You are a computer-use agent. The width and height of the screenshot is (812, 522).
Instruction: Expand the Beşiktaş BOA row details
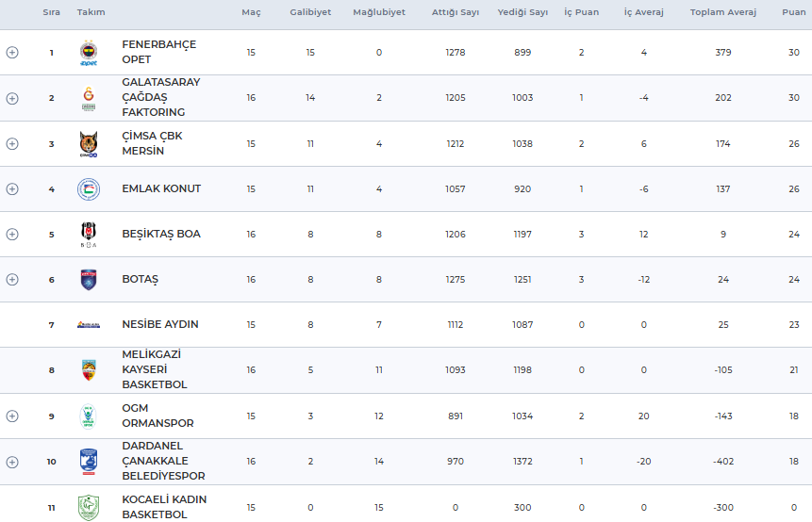(12, 234)
